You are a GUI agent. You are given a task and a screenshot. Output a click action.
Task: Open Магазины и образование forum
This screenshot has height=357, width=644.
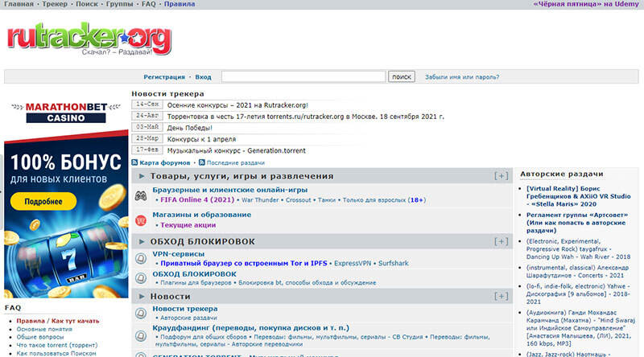[x=202, y=215]
